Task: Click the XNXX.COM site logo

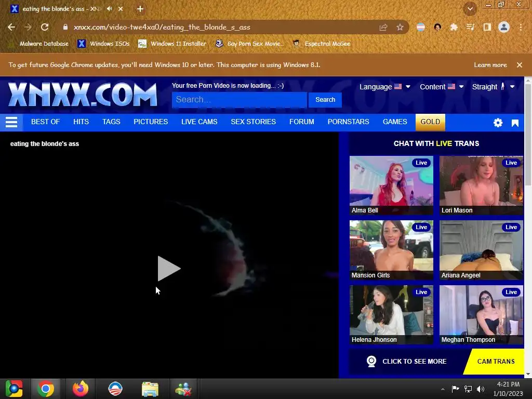Action: pos(83,95)
